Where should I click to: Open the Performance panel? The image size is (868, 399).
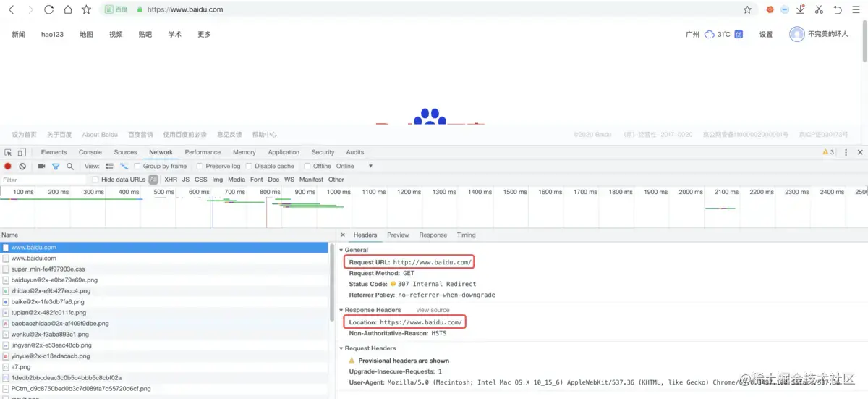pos(203,152)
